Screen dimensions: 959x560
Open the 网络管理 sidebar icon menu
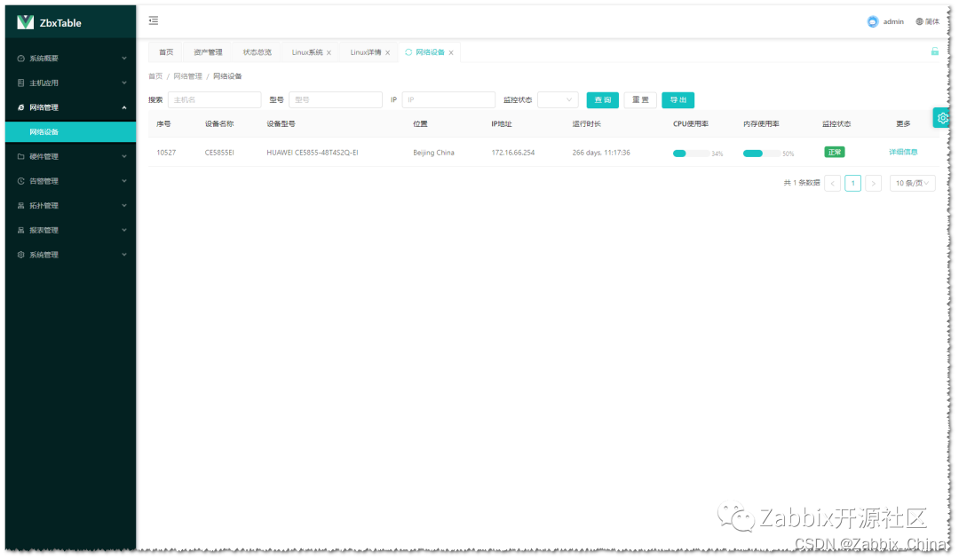20,107
